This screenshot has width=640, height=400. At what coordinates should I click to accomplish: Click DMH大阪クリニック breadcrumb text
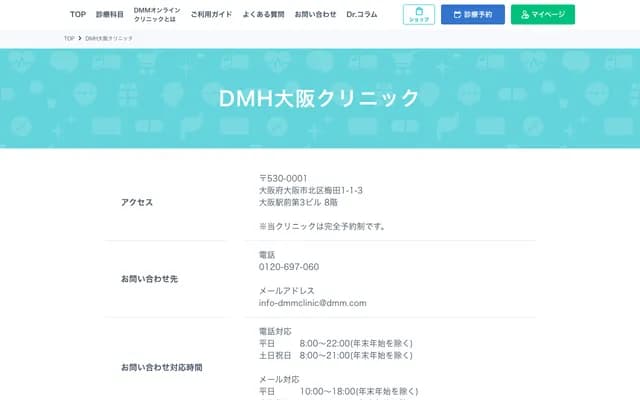(x=109, y=38)
